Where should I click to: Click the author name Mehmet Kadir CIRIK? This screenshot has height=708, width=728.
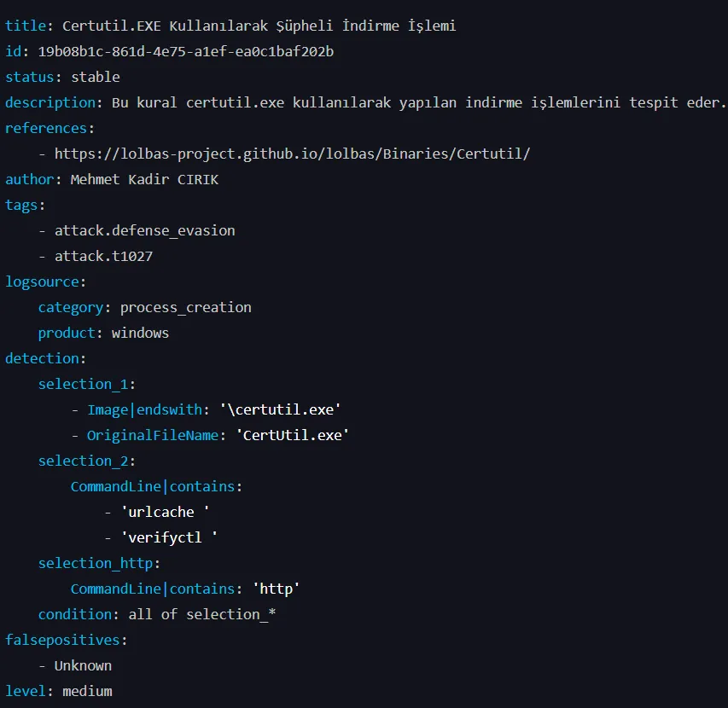click(x=144, y=179)
